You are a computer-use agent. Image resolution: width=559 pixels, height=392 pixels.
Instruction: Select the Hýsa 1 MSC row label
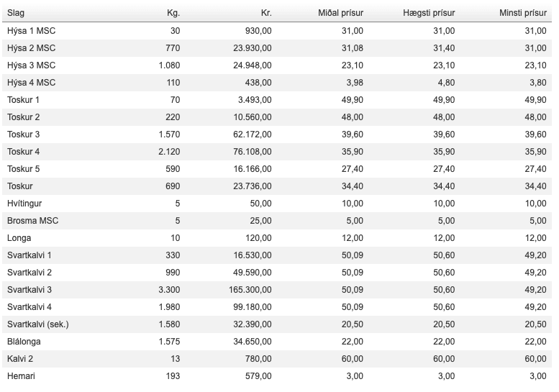pyautogui.click(x=31, y=30)
